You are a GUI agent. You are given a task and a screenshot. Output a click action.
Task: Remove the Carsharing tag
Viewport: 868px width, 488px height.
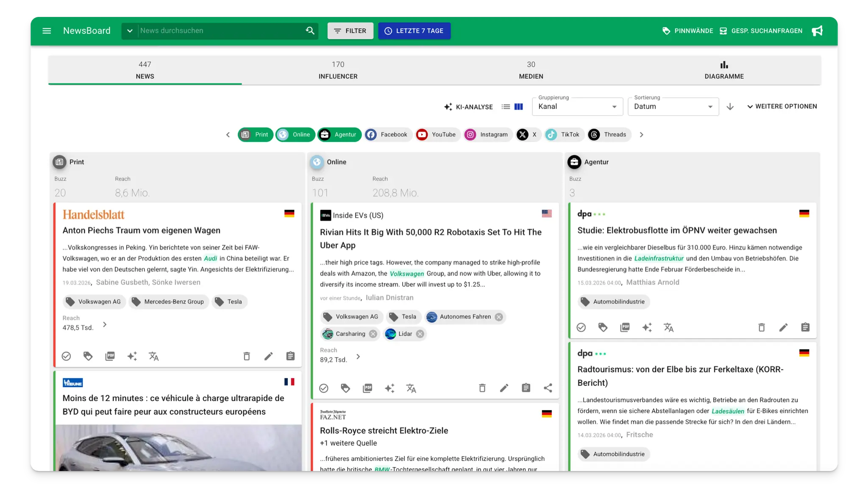click(x=373, y=334)
